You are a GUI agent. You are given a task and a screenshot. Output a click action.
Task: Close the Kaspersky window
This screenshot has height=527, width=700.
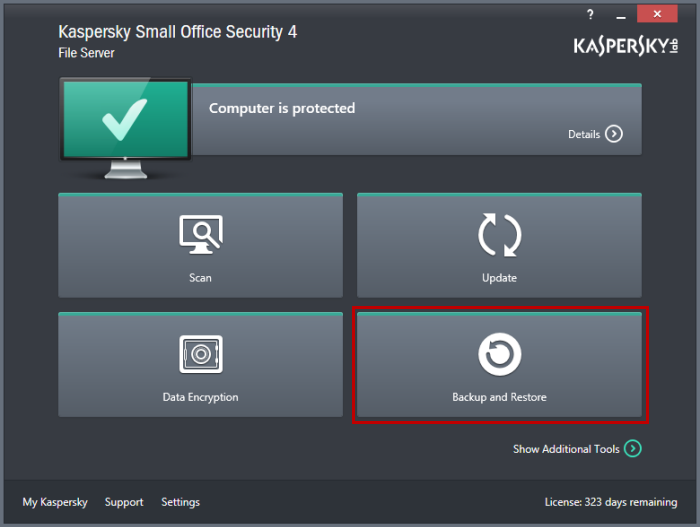coord(657,14)
